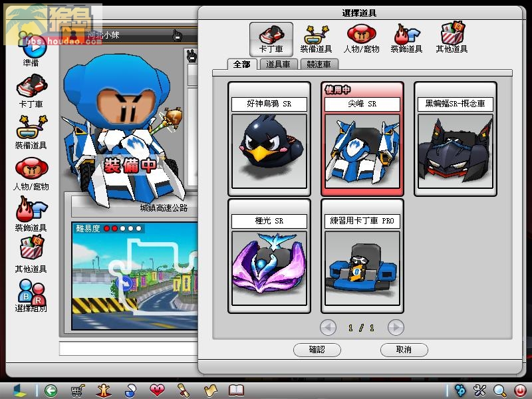Select the 全部 sub-tab
This screenshot has height=399, width=532.
point(241,64)
